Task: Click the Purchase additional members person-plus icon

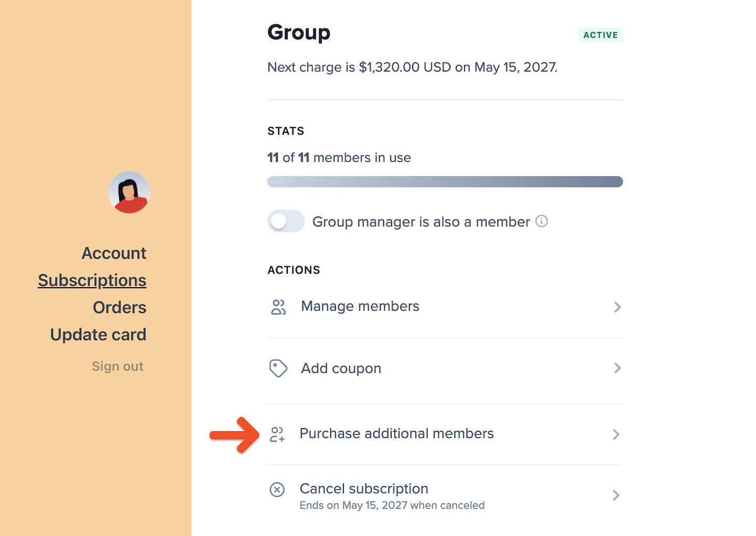Action: pos(277,434)
